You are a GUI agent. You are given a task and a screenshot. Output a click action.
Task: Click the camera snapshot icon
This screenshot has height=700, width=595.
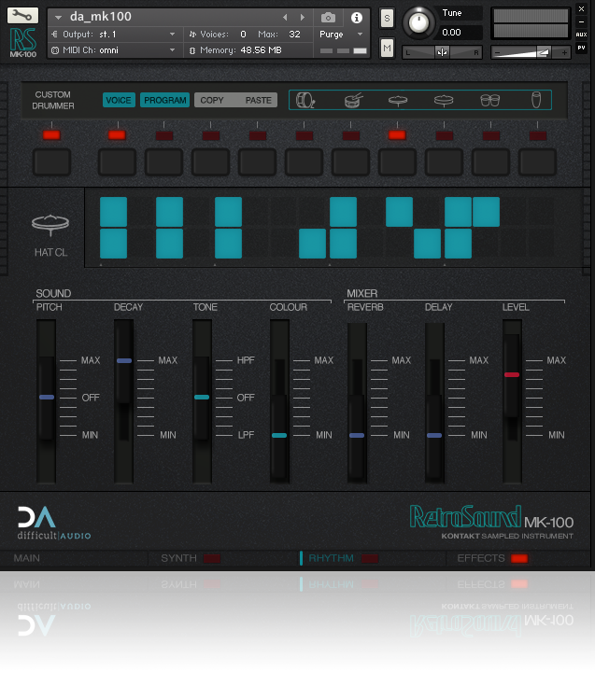(x=328, y=18)
